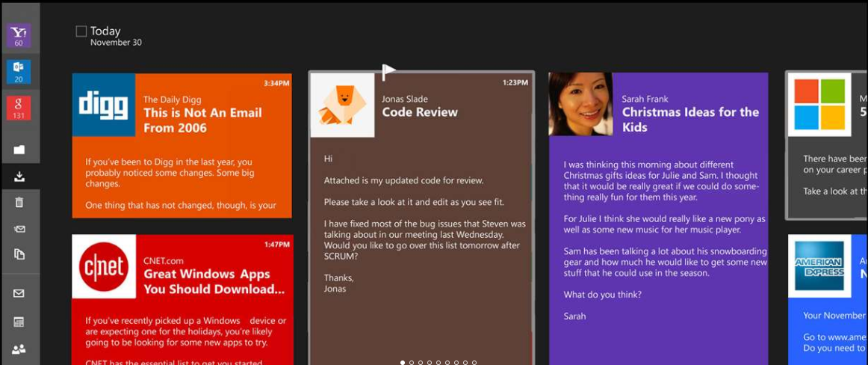Image resolution: width=868 pixels, height=365 pixels.
Task: Click Sarah Frank's profile photo
Action: coord(580,104)
